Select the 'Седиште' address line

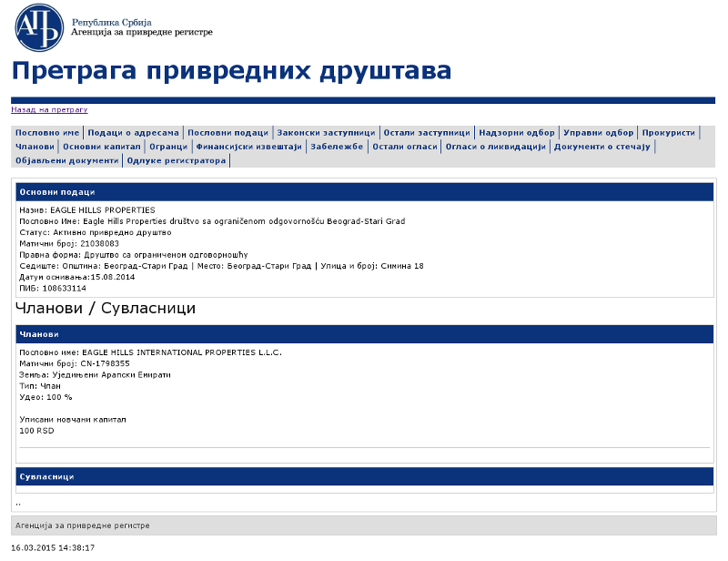[221, 266]
